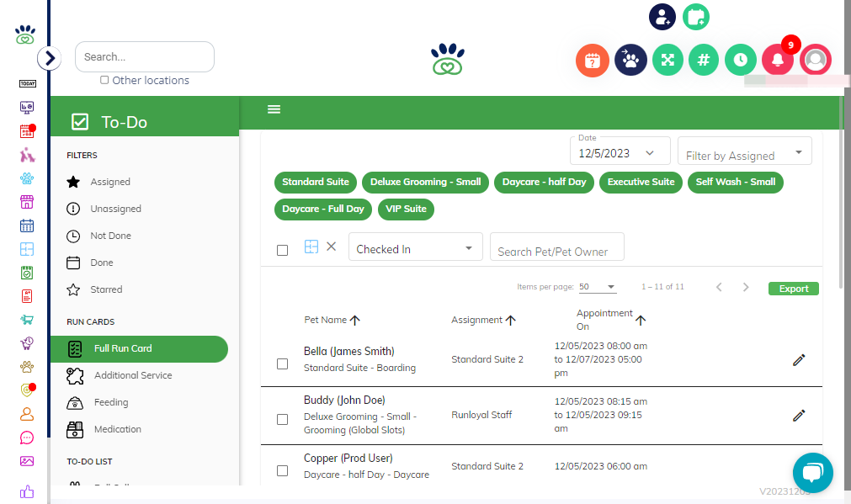The width and height of the screenshot is (851, 504).
Task: Click the green hashtag icon
Action: (x=704, y=60)
